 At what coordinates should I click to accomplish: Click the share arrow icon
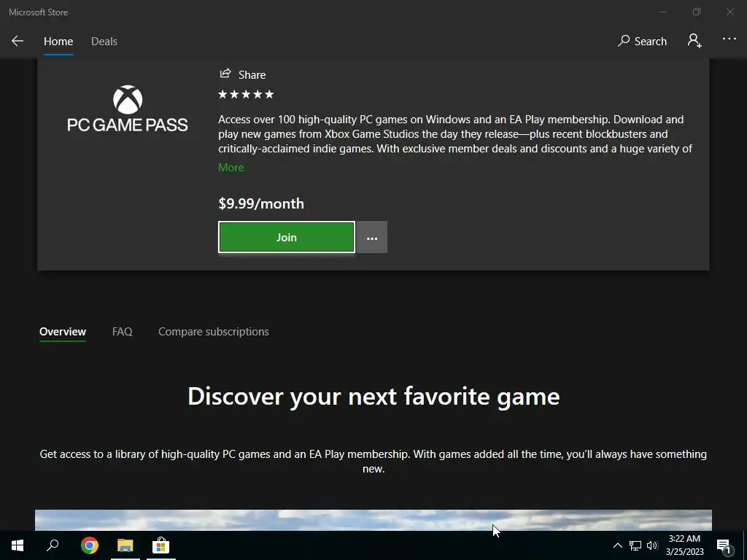point(225,74)
